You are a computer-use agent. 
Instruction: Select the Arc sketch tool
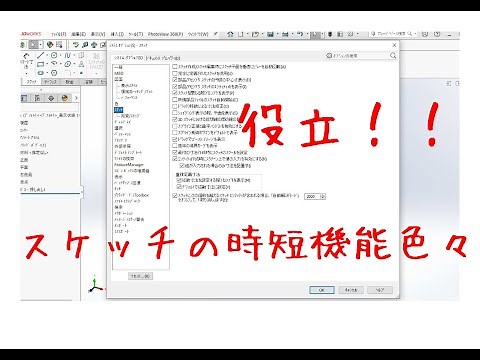54,64
